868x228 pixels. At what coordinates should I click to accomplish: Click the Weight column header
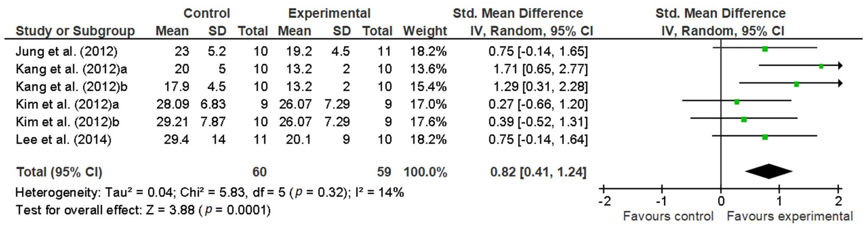425,31
